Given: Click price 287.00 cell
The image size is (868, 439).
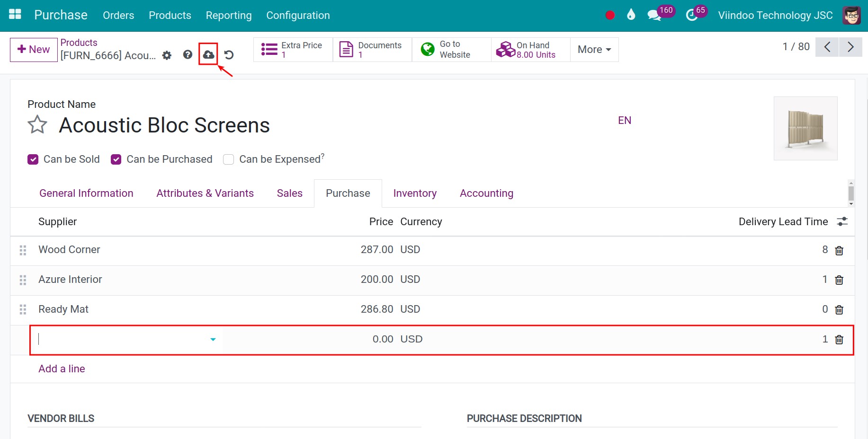Looking at the screenshot, I should pos(377,249).
